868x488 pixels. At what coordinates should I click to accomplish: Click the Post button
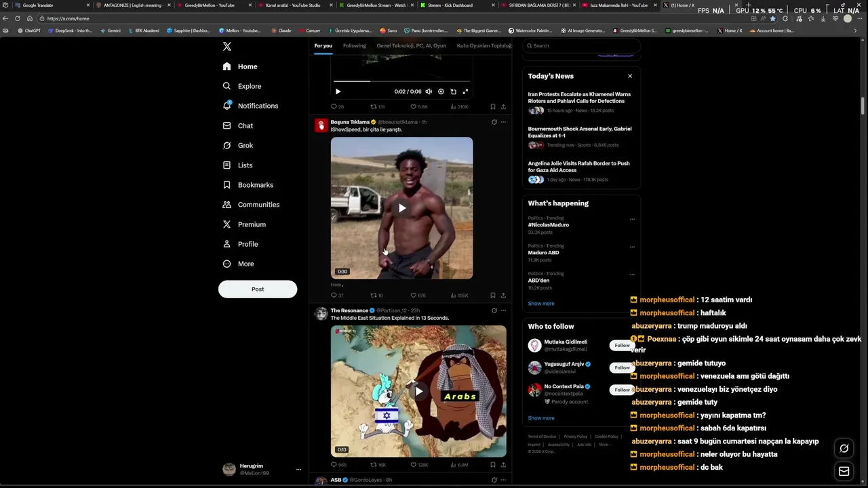[x=258, y=289]
